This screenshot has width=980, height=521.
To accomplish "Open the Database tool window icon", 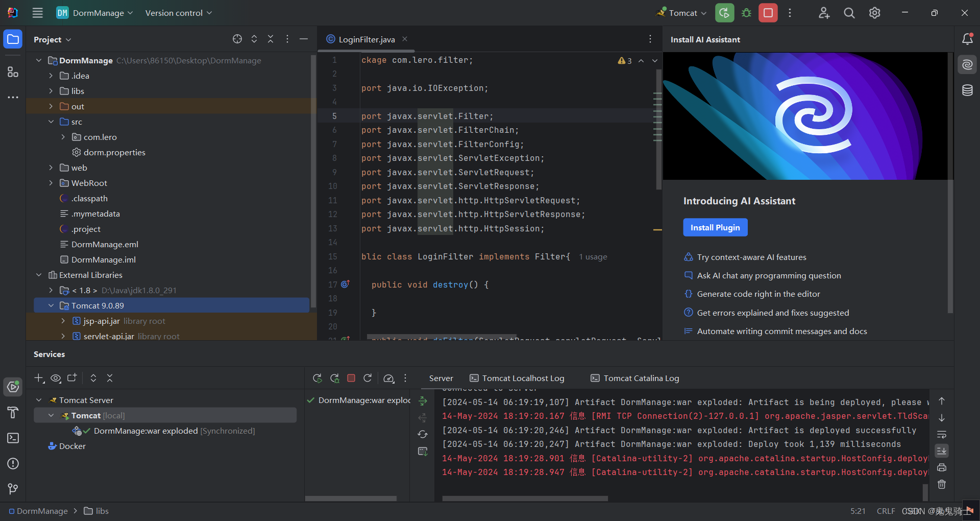I will 967,90.
